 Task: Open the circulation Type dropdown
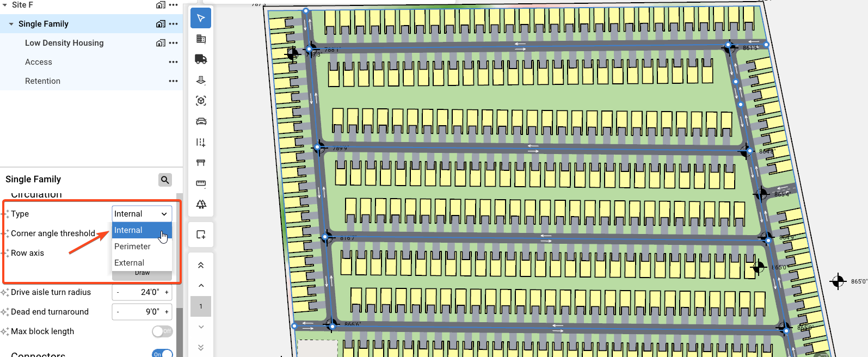pos(141,214)
